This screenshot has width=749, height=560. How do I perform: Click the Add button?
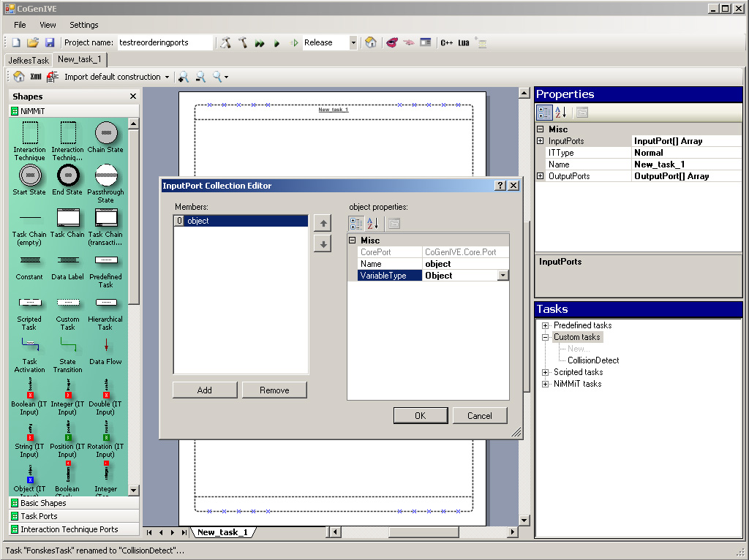click(x=205, y=390)
